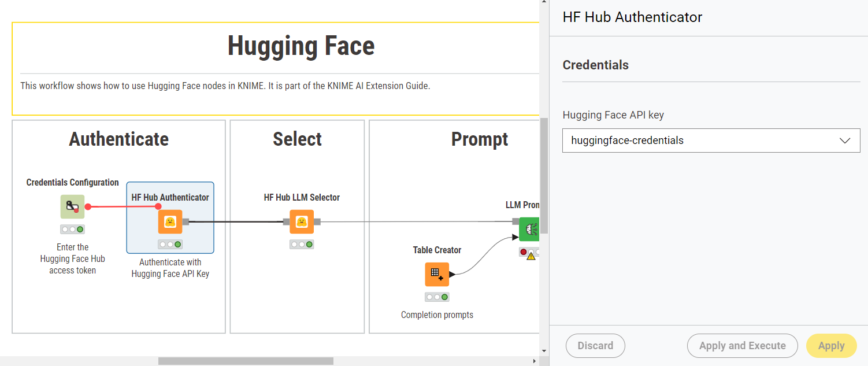Click LLM Prompter status traffic light
This screenshot has width=868, height=366.
pyautogui.click(x=529, y=252)
